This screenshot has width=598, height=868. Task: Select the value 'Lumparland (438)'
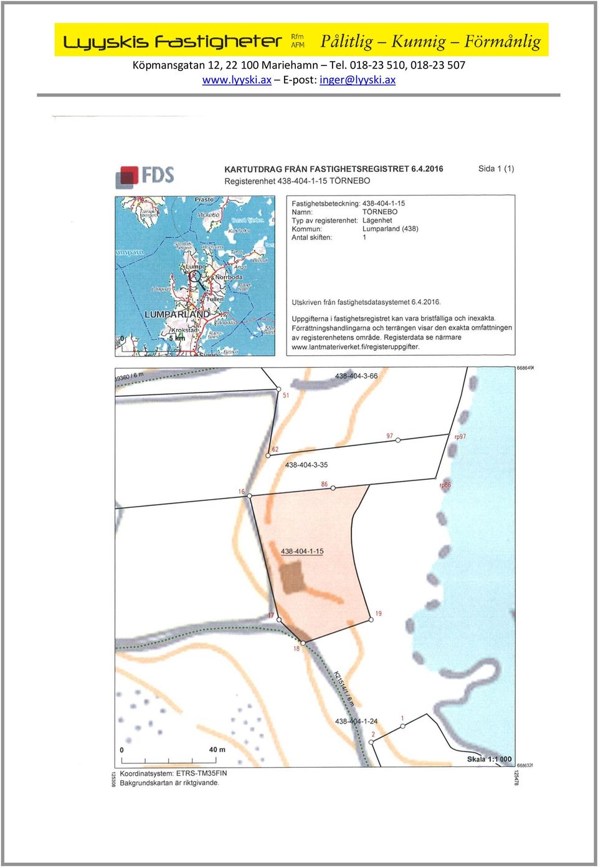tap(391, 229)
